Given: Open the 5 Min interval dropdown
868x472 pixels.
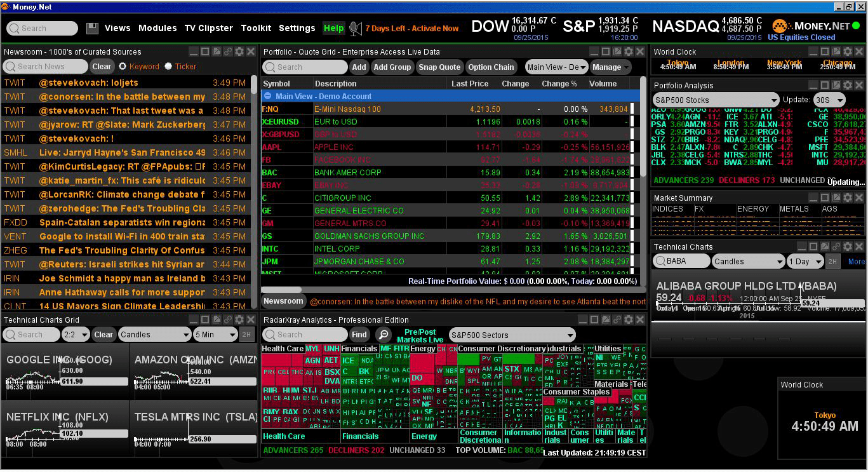Looking at the screenshot, I should point(215,334).
